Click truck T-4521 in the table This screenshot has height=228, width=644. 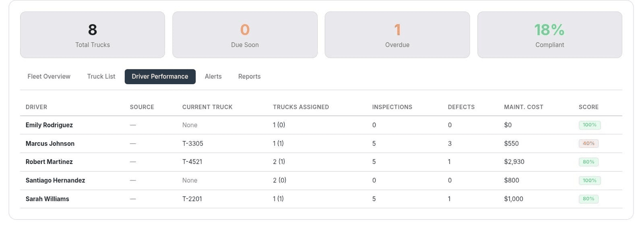(192, 162)
